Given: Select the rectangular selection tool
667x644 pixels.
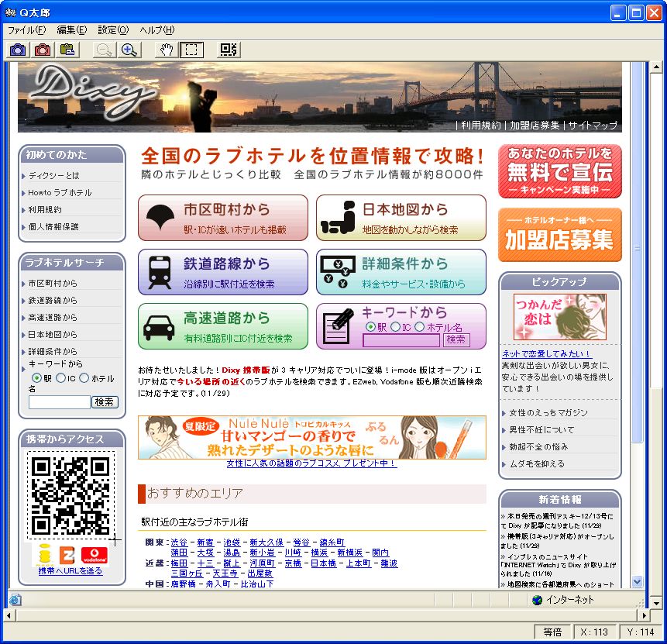Looking at the screenshot, I should point(191,50).
